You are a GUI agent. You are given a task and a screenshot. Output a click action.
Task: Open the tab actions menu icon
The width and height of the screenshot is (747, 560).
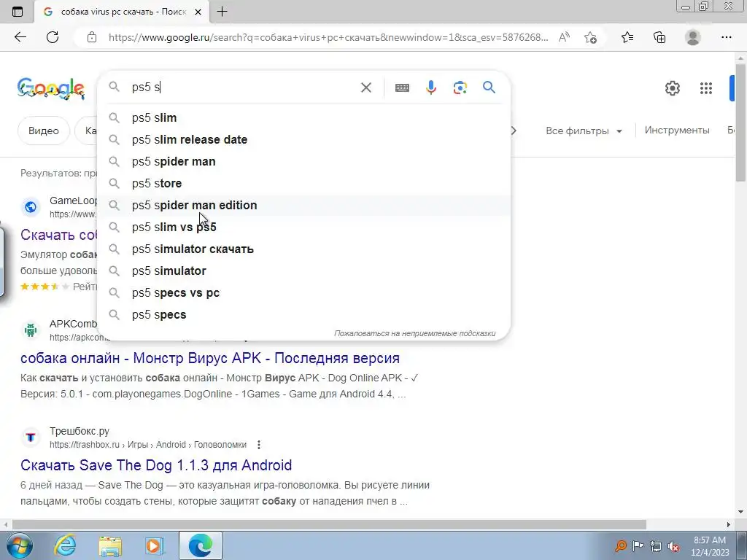[18, 12]
